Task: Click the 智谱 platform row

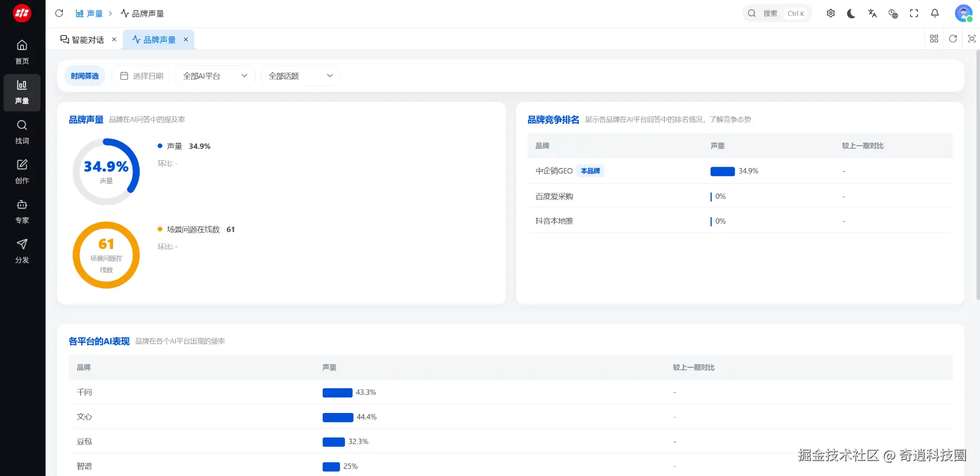Action: coord(511,466)
